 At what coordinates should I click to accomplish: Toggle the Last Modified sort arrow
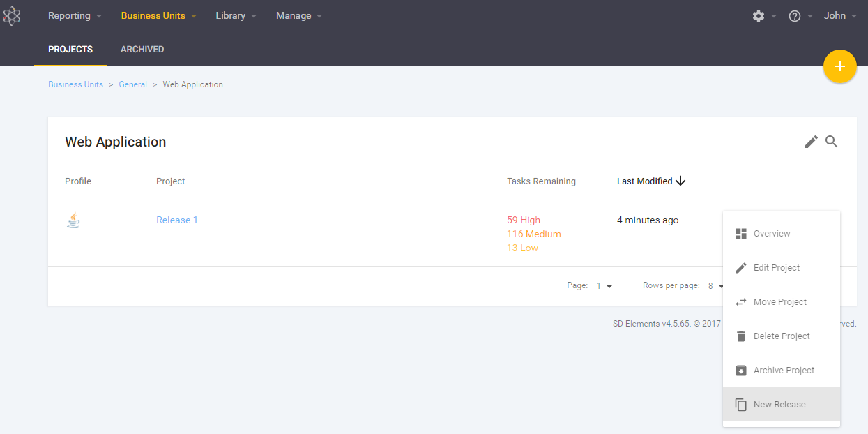[x=681, y=181]
